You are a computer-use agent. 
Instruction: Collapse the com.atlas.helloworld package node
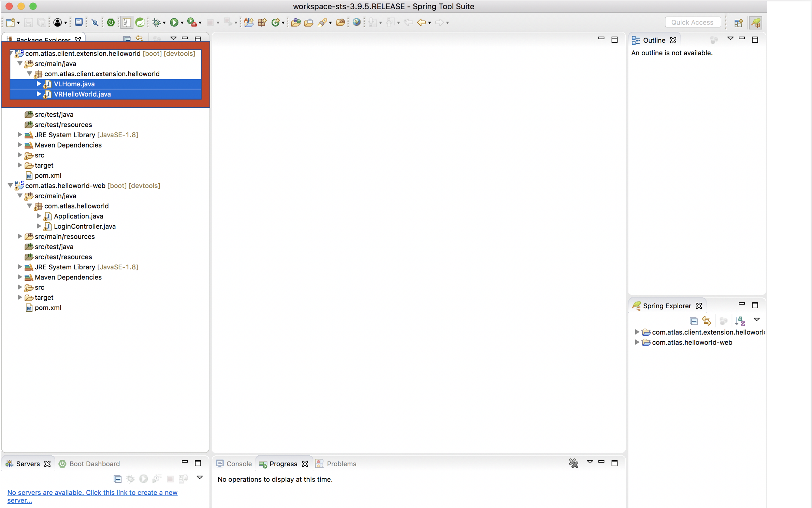click(29, 206)
